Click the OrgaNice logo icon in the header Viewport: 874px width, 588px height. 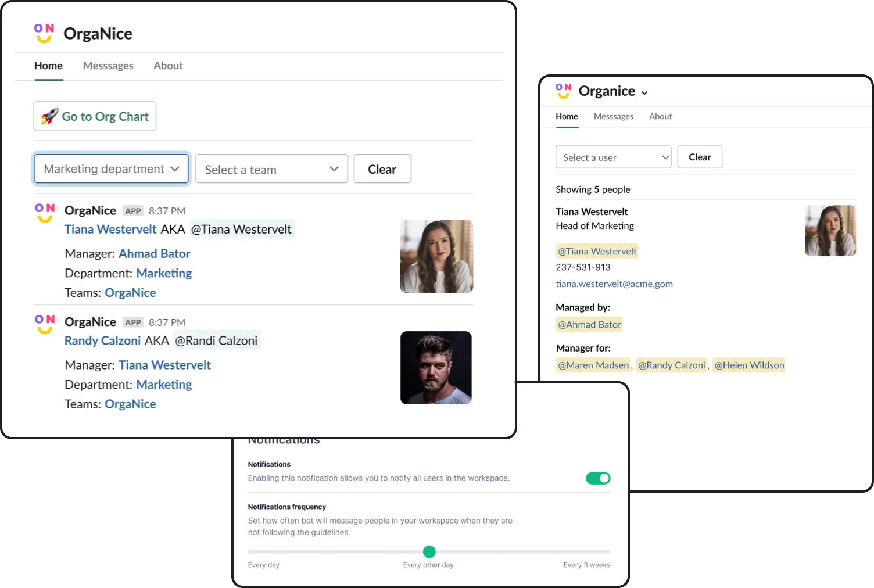click(x=44, y=33)
